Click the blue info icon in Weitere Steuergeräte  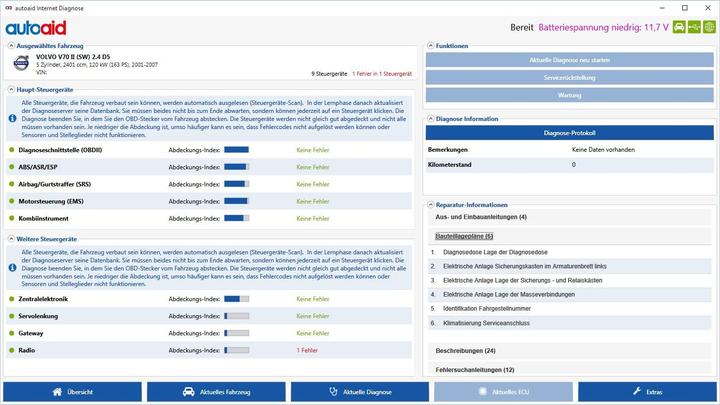(x=14, y=265)
